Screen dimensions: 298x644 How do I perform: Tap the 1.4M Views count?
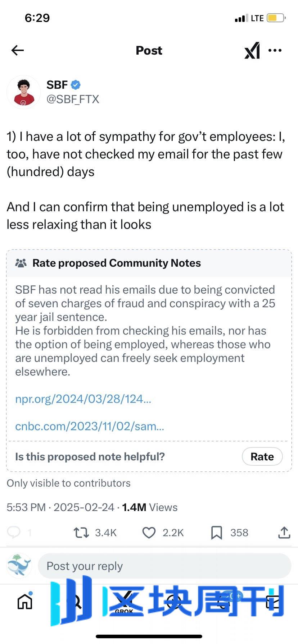pyautogui.click(x=150, y=507)
